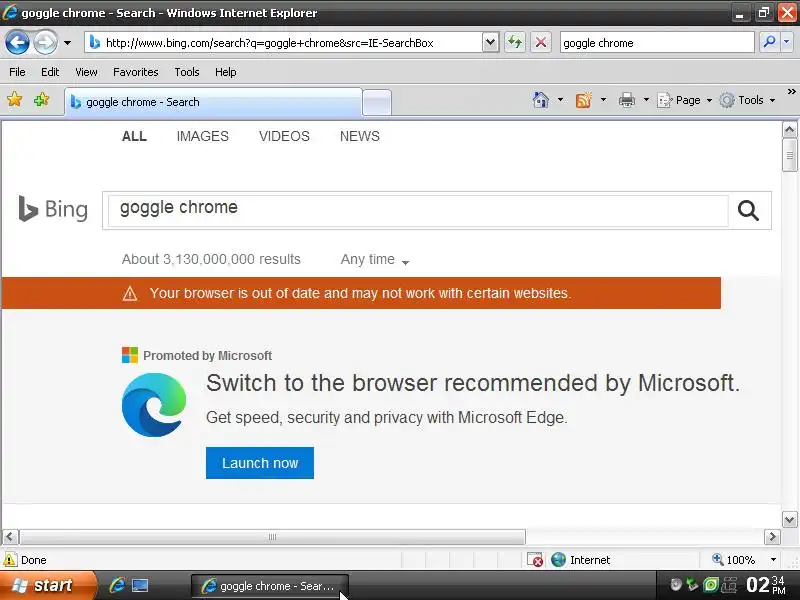
Task: Click goggle chrome taskbar window button
Action: (x=269, y=586)
